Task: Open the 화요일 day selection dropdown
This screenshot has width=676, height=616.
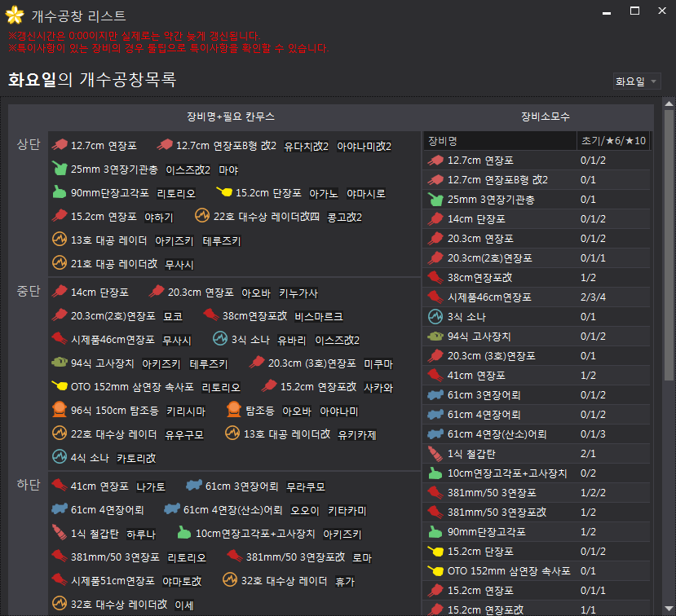Action: click(x=637, y=81)
